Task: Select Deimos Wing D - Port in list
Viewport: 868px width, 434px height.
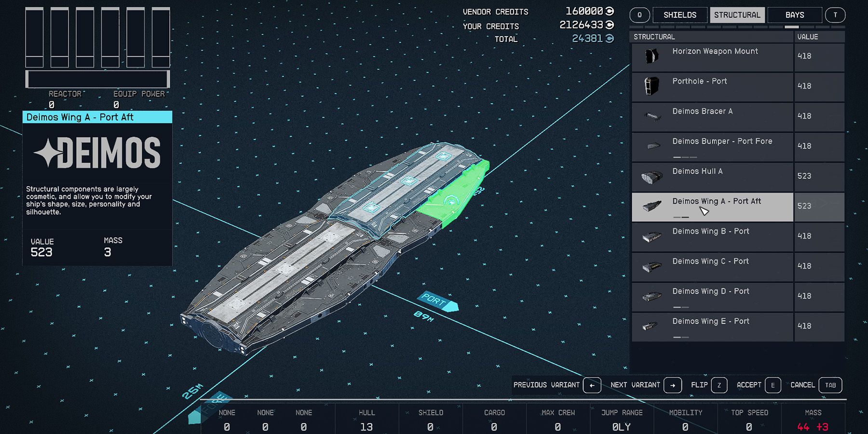Action: pos(710,296)
